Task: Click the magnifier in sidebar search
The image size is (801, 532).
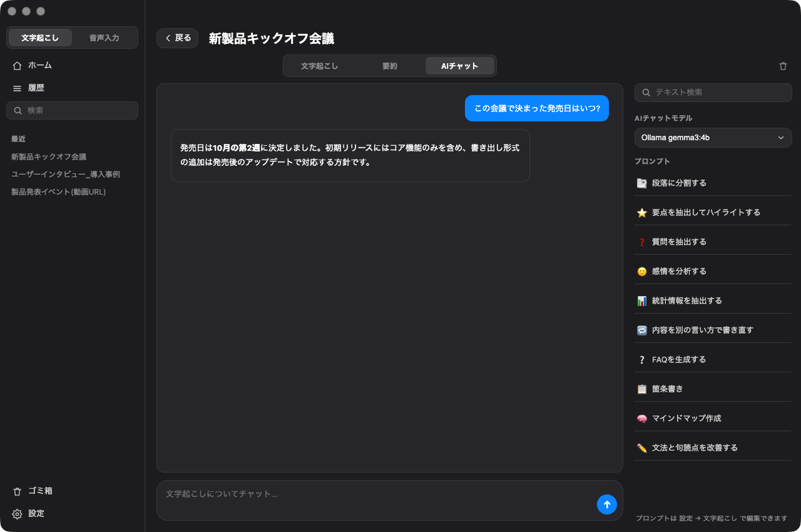Action: (x=18, y=111)
